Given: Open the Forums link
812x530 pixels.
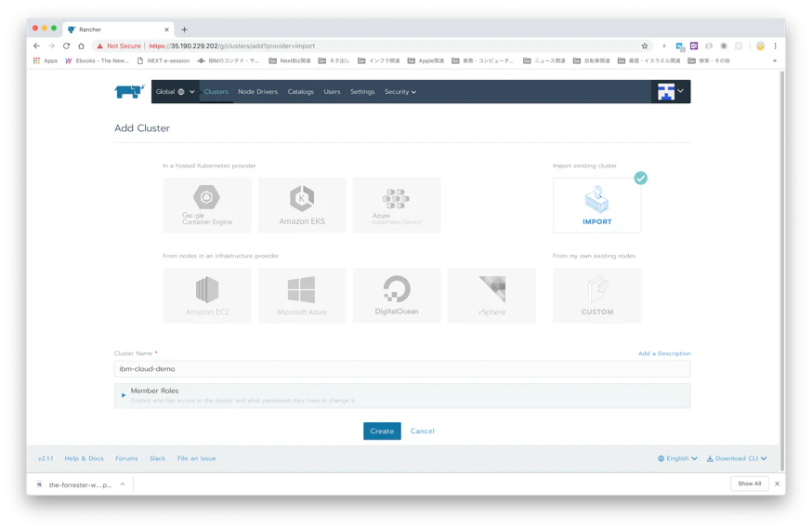Looking at the screenshot, I should (126, 458).
